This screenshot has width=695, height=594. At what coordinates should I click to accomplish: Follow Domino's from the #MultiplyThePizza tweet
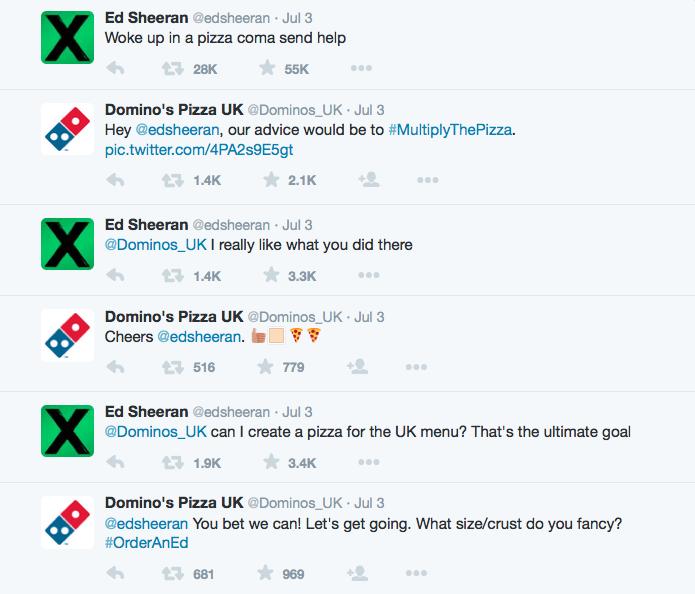[369, 180]
